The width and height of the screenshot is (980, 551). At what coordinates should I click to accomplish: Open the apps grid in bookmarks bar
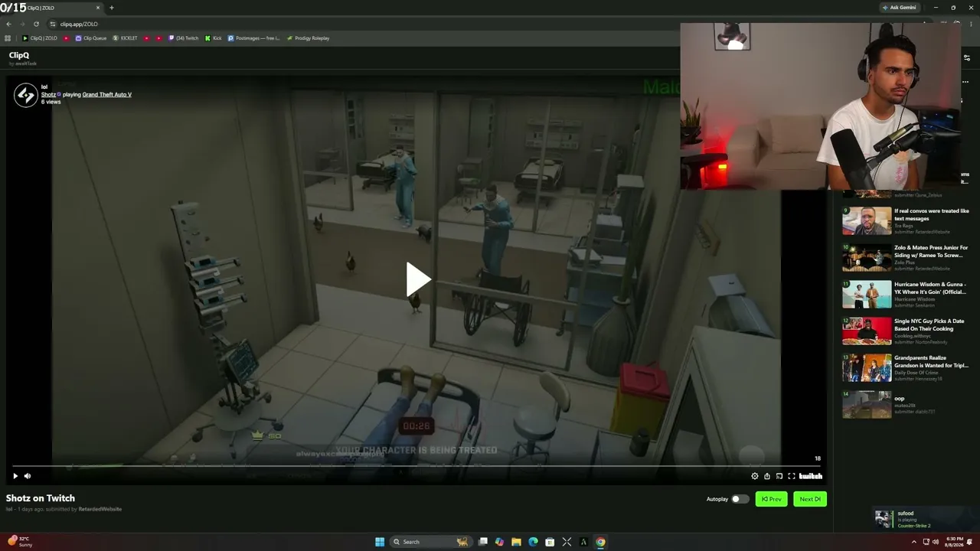[8, 38]
